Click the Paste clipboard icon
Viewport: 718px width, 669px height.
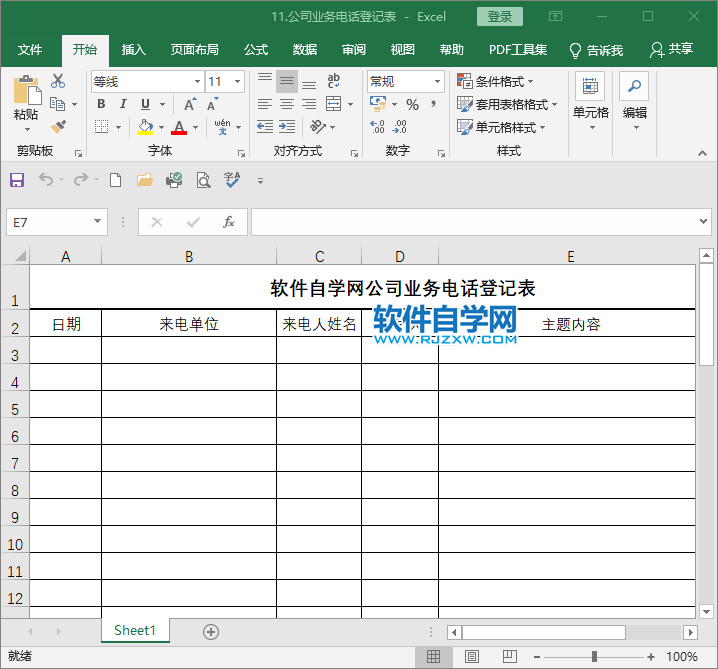[x=27, y=91]
